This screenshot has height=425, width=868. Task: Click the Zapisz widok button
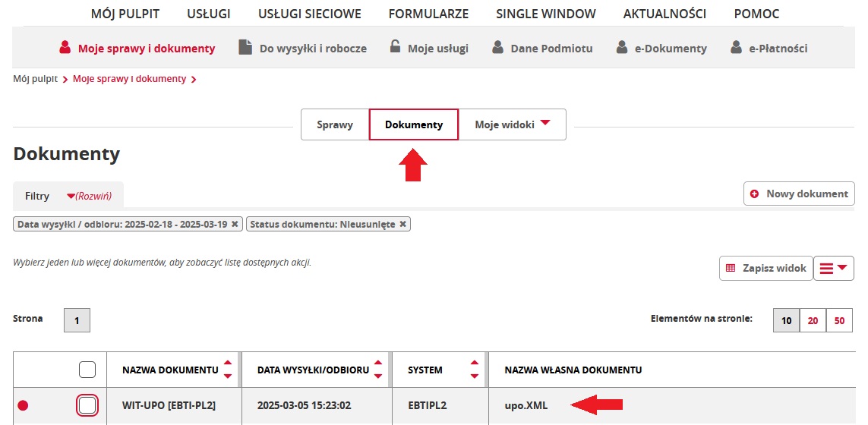[766, 268]
